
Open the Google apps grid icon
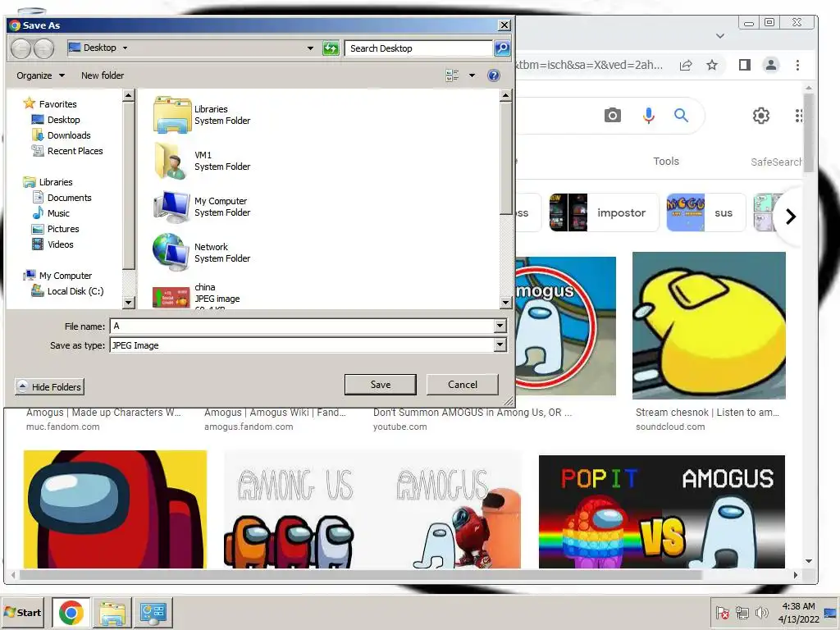pyautogui.click(x=798, y=115)
